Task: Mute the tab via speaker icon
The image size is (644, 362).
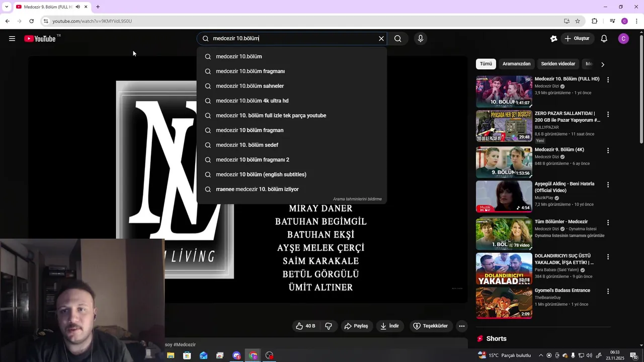Action: 77,7
